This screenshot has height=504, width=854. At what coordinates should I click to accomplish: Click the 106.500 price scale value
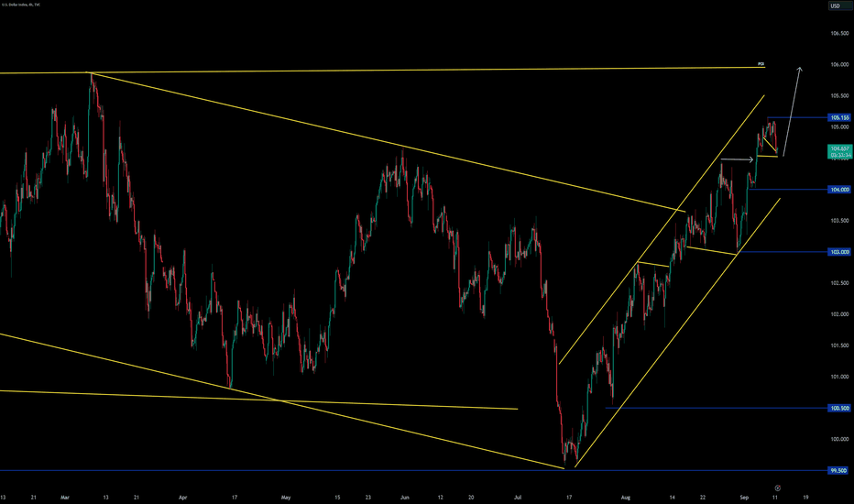click(839, 33)
